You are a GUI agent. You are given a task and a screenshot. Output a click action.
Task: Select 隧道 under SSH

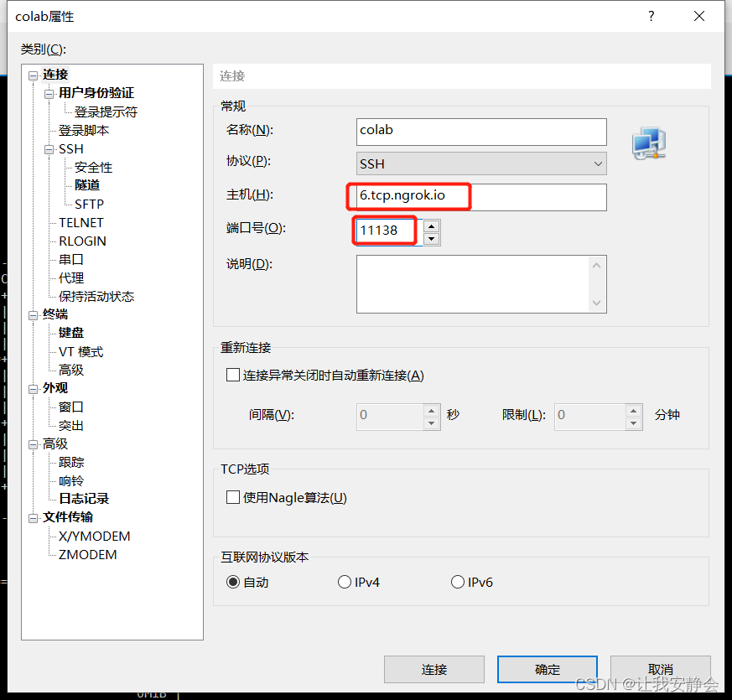tap(87, 185)
